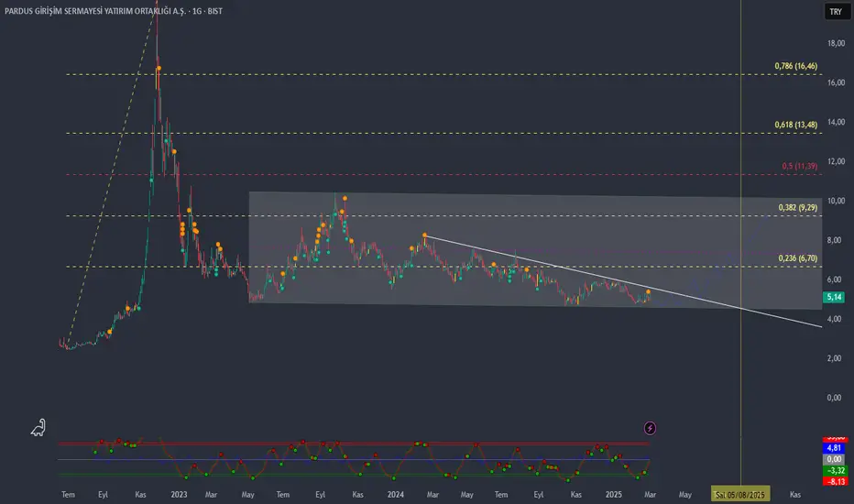This screenshot has height=504, width=854.
Task: Click the Kas label left of 2023
Action: pos(140,495)
